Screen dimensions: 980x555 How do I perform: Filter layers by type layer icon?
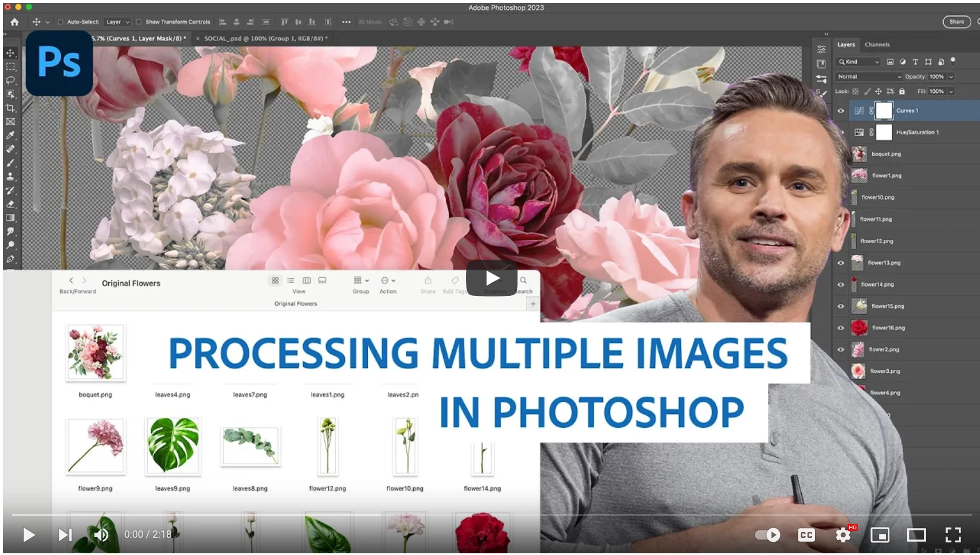tap(915, 61)
